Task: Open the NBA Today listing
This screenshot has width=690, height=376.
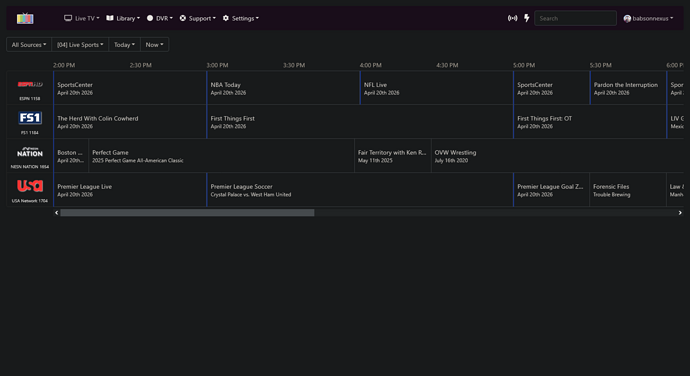Action: (x=283, y=88)
